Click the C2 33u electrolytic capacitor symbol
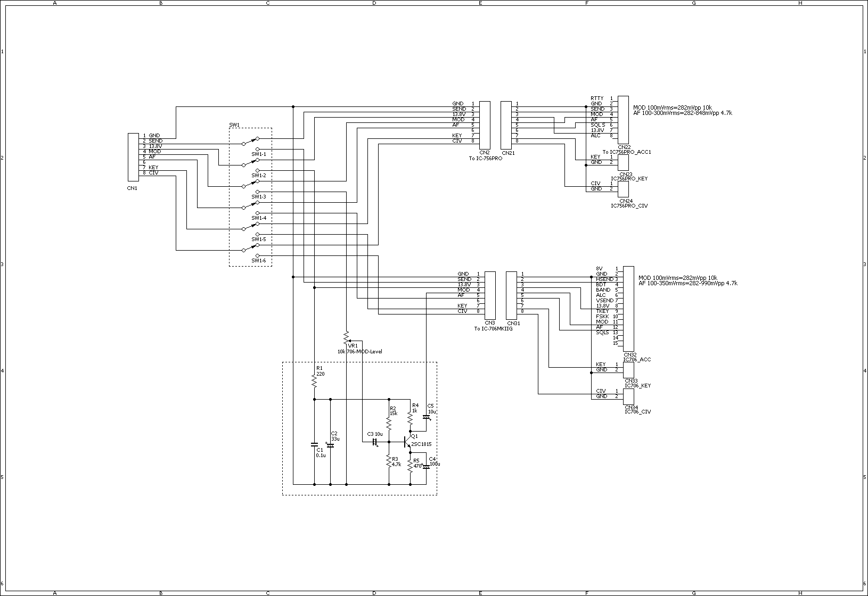 pyautogui.click(x=330, y=444)
